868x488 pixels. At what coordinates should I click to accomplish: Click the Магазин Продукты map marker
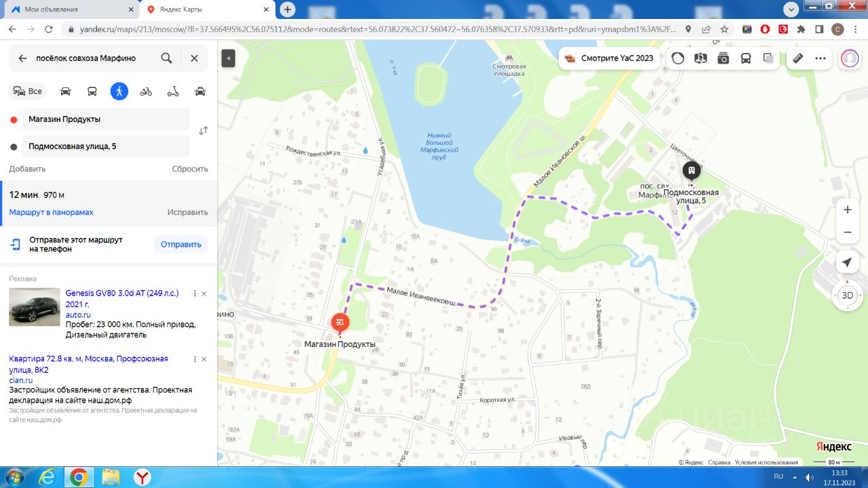coord(340,323)
